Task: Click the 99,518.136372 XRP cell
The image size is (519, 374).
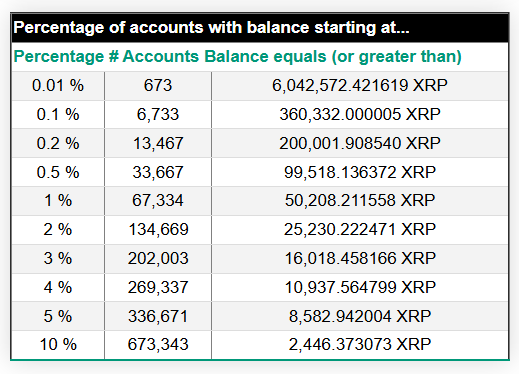Action: coord(360,172)
